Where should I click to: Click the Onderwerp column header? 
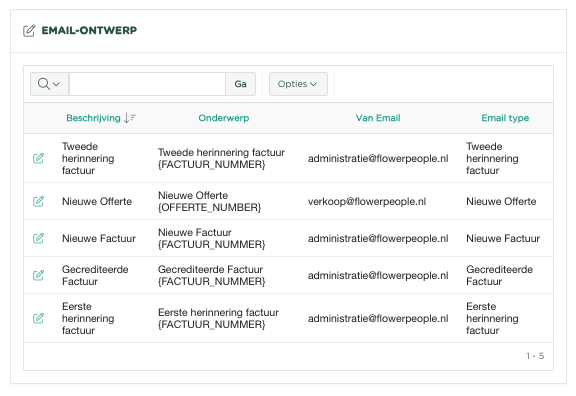pos(224,118)
